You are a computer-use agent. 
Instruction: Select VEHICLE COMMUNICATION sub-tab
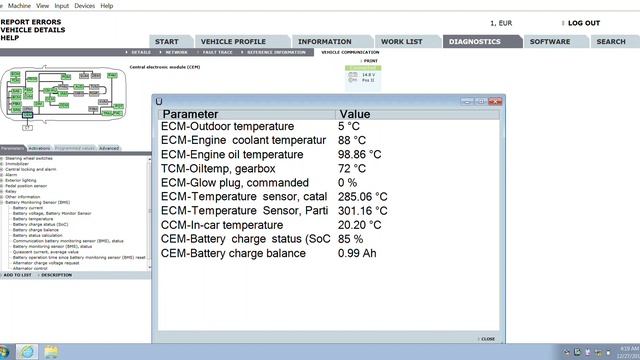350,52
